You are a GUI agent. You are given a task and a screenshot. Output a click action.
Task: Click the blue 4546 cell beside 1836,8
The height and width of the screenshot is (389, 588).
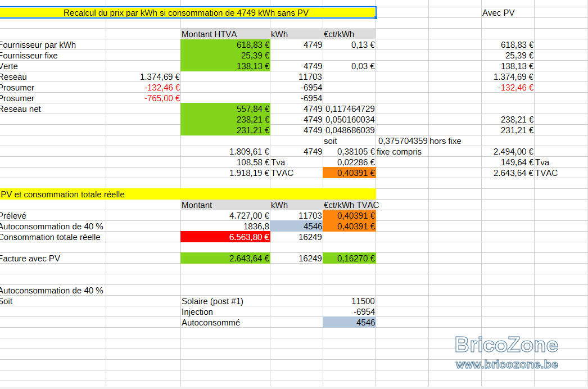pyautogui.click(x=296, y=227)
